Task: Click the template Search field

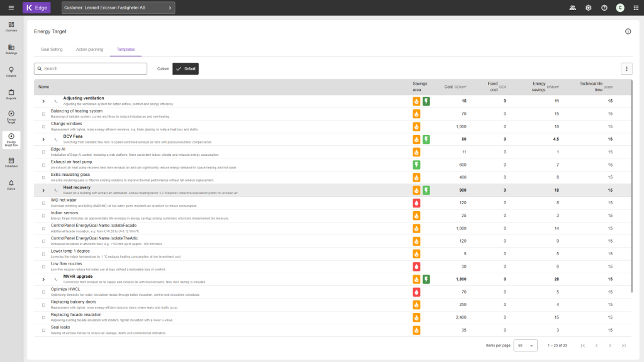Action: tap(91, 69)
